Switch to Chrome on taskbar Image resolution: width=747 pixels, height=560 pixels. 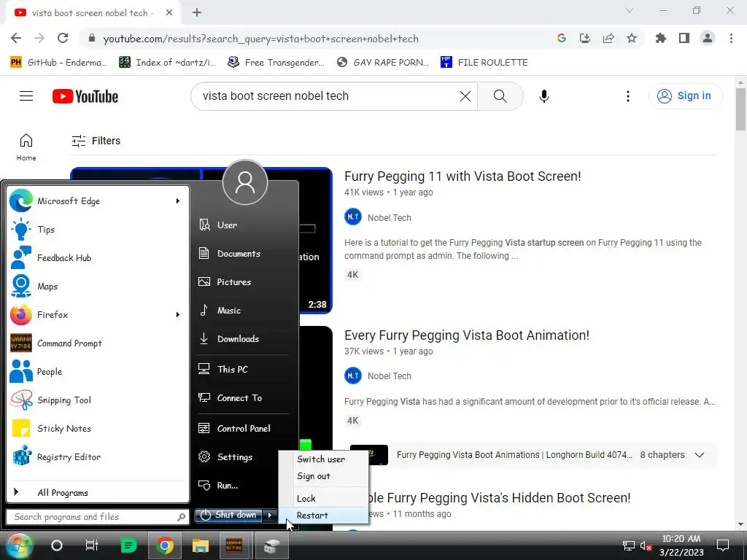pyautogui.click(x=164, y=545)
